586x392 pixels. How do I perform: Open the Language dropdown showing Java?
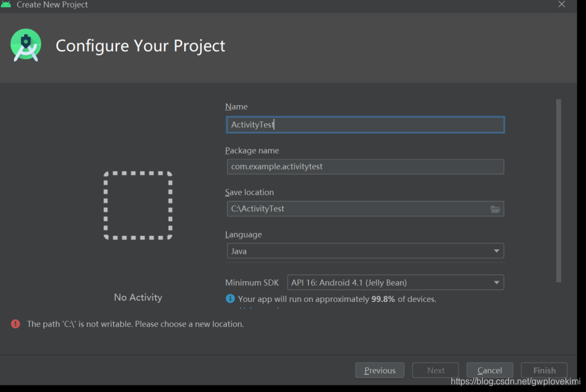(x=365, y=251)
